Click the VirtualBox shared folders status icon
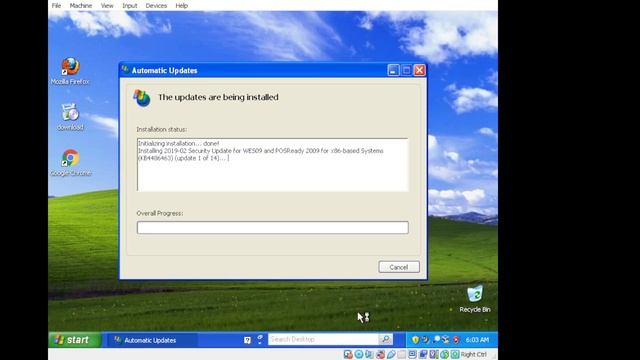The width and height of the screenshot is (640, 360). coord(401,354)
